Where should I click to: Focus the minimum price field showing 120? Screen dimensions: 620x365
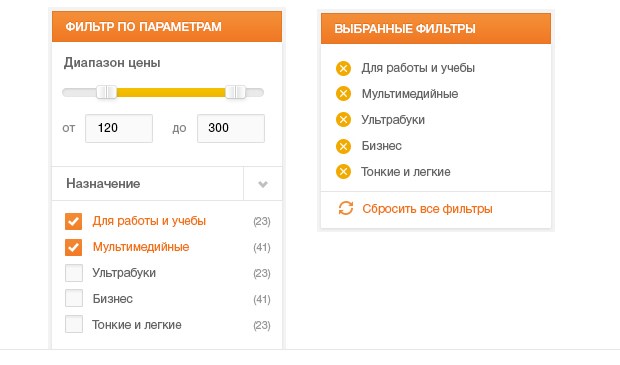pos(119,128)
